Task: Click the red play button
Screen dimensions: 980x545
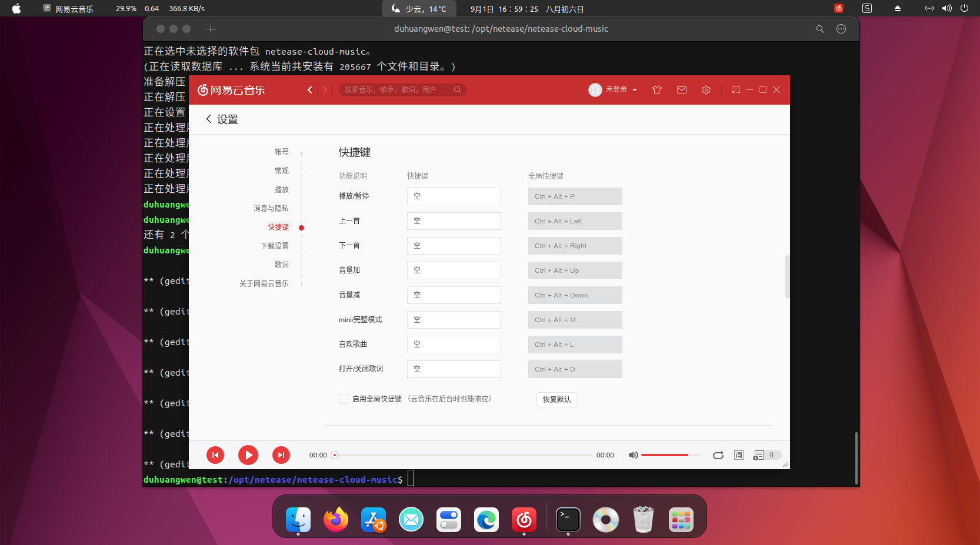Action: 248,455
